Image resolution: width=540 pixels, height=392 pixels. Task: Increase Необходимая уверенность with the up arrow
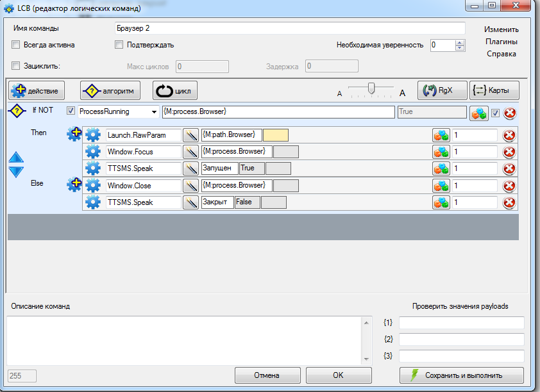[x=460, y=43]
